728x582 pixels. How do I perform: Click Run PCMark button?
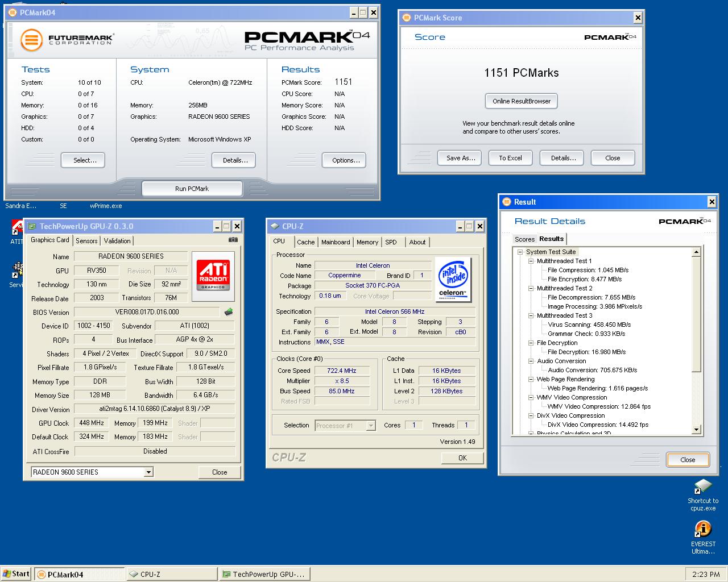pyautogui.click(x=192, y=189)
